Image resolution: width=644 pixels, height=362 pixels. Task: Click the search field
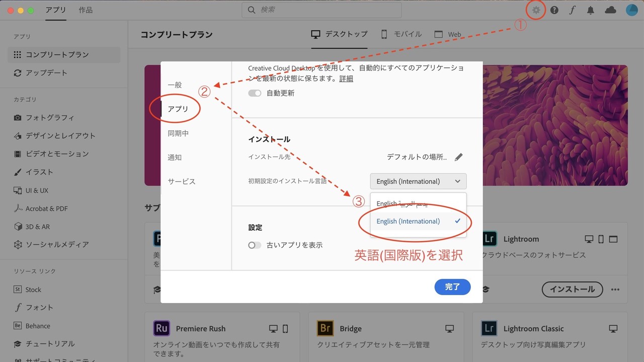pyautogui.click(x=321, y=10)
